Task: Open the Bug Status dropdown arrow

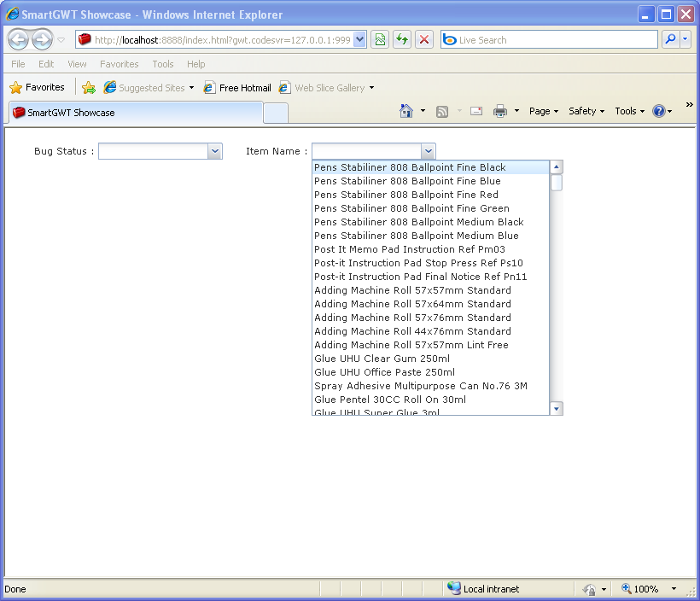Action: pos(215,151)
